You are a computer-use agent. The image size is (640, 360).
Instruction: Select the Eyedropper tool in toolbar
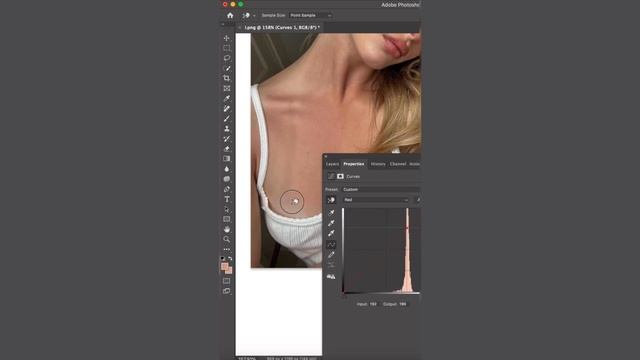click(227, 98)
